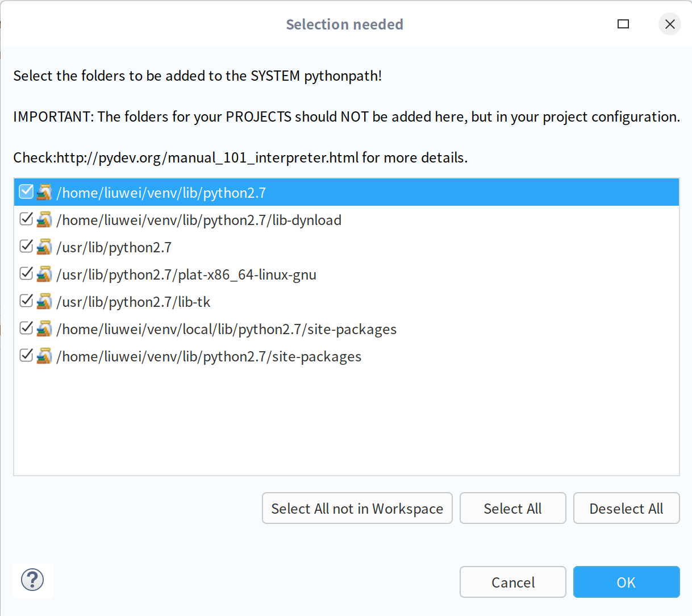Toggle the checkbox for /usr/lib/python2.7/lib-tk
Screen dimensions: 692x616
tap(26, 301)
